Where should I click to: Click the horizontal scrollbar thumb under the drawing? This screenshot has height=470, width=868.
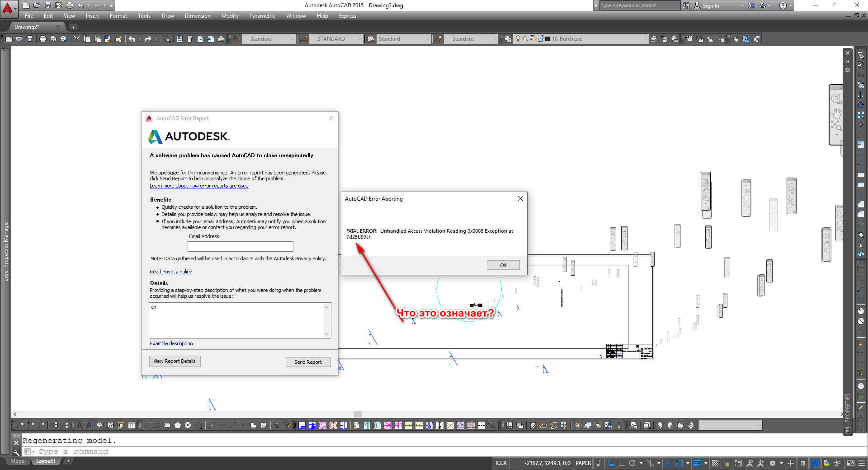(x=358, y=414)
